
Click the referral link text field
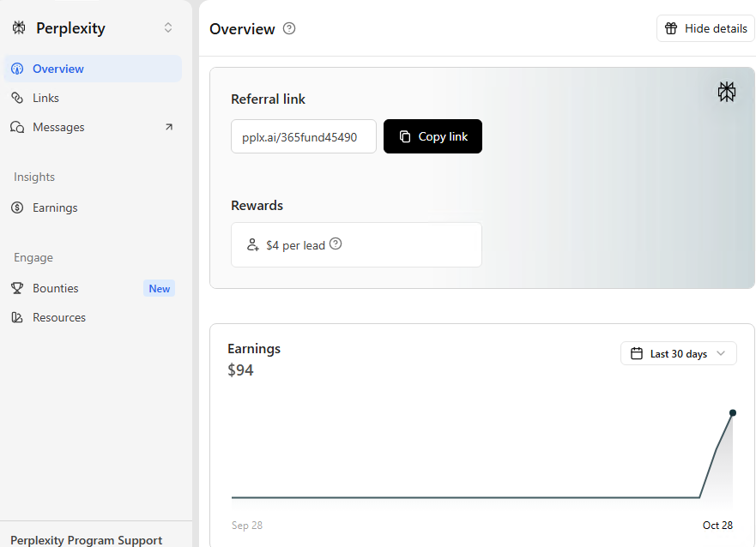(x=303, y=136)
